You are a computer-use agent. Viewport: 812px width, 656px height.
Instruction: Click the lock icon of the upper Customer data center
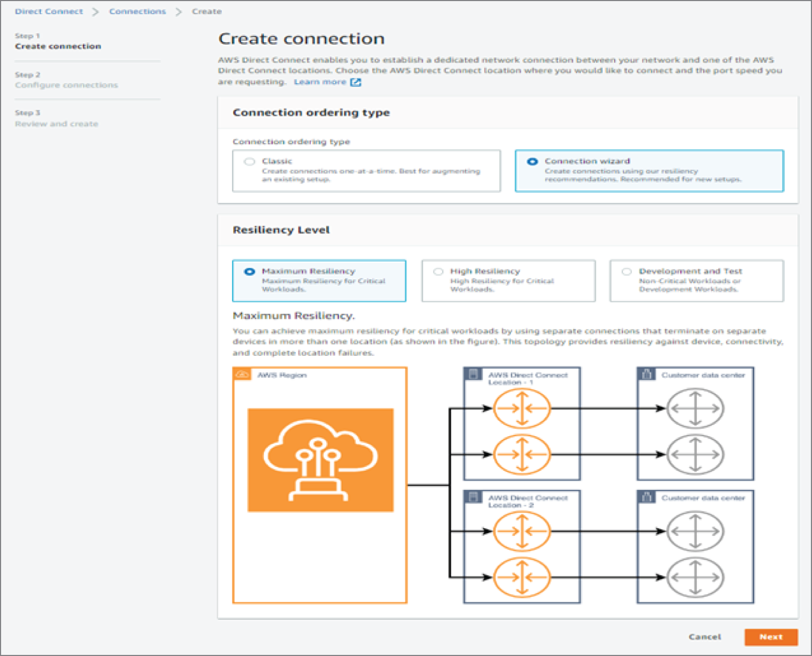pos(646,374)
